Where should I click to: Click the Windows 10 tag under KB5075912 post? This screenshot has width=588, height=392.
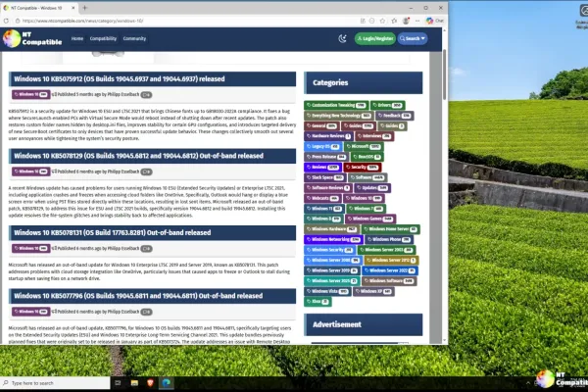pyautogui.click(x=30, y=94)
